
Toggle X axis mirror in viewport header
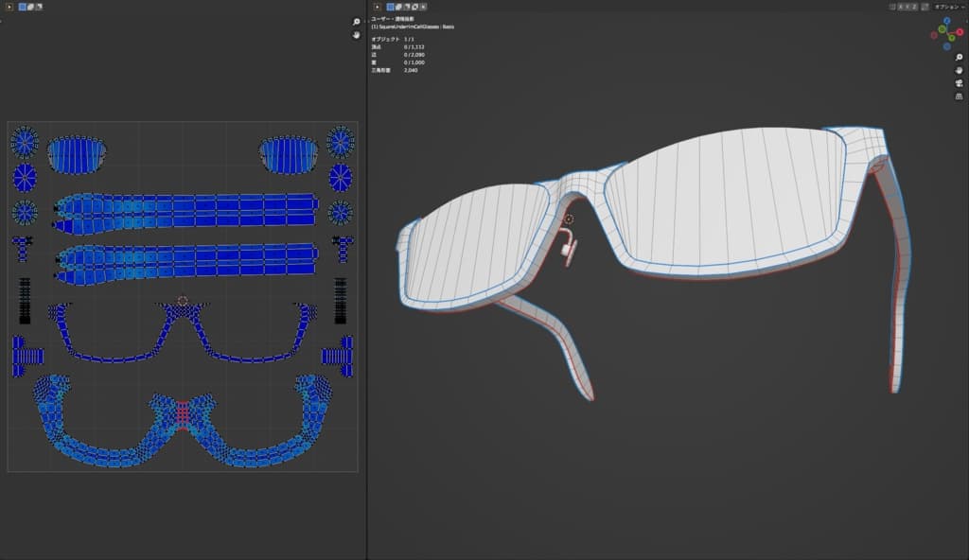click(x=903, y=7)
